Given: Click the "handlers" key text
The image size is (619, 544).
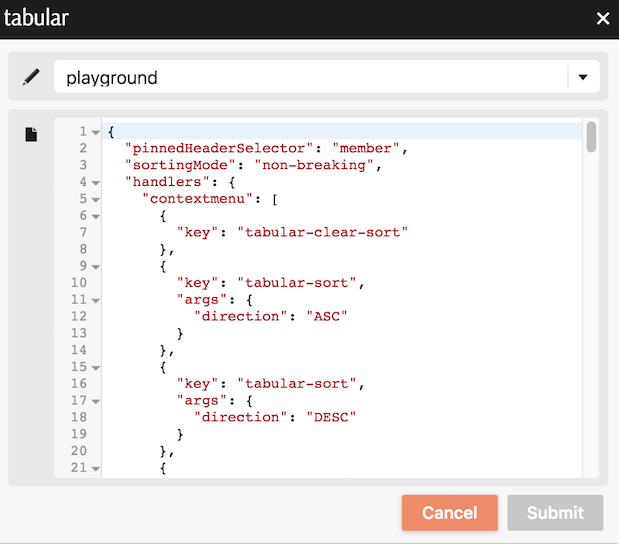Looking at the screenshot, I should pos(167,182).
